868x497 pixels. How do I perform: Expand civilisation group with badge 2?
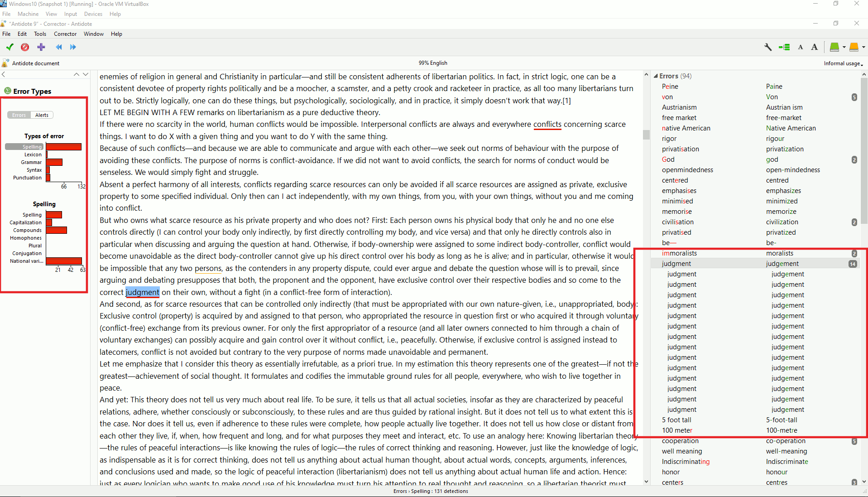(854, 222)
